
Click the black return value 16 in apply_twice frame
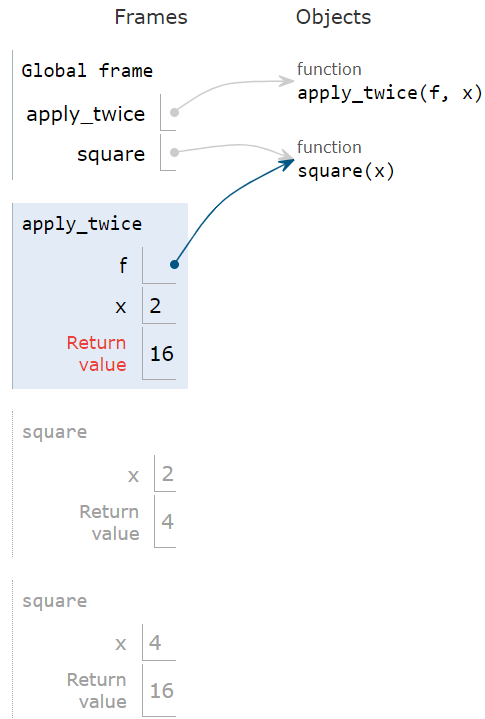[x=162, y=354]
